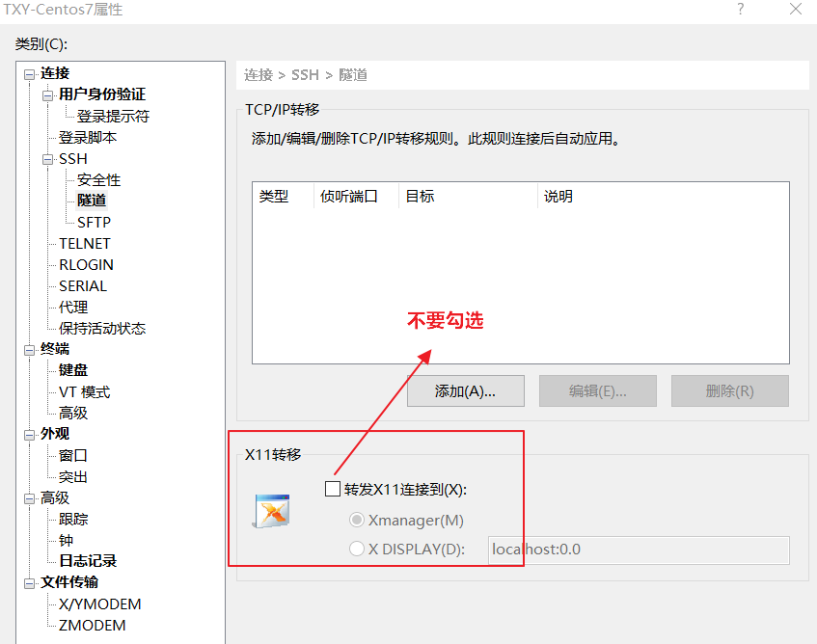Viewport: 817px width, 644px height.
Task: Select the 用户身份验证 tree label
Action: (102, 94)
